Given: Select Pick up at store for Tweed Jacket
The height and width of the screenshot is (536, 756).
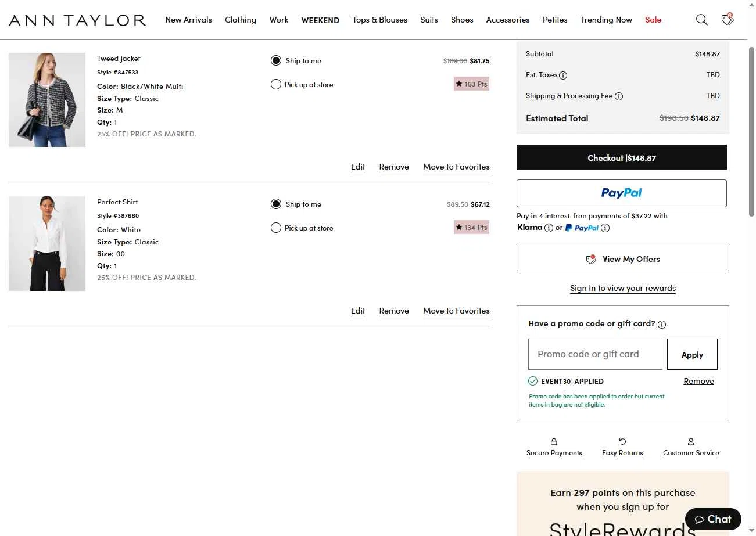Looking at the screenshot, I should [x=276, y=85].
